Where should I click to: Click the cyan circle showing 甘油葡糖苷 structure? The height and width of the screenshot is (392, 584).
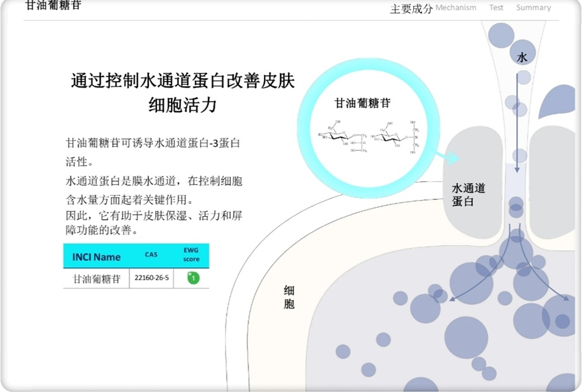369,126
